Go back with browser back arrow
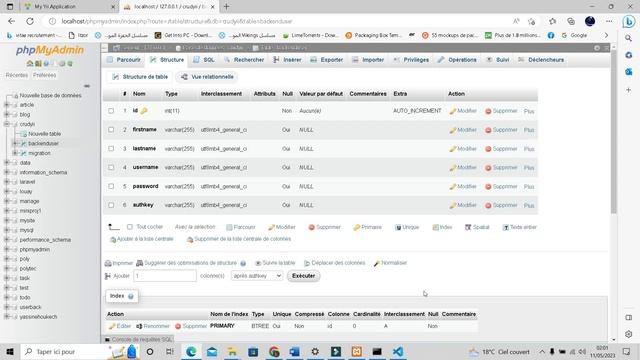Screen dimensions: 640x360 tap(11, 21)
